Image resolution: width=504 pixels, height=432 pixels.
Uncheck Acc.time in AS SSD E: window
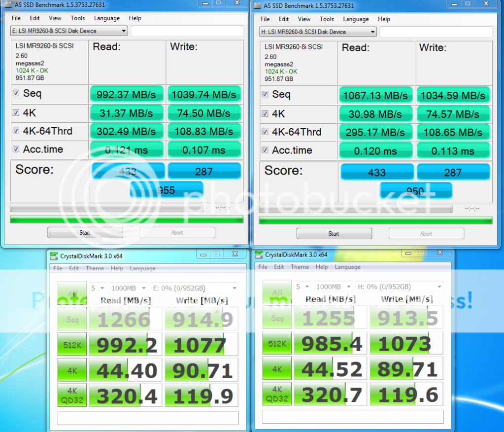[x=16, y=149]
